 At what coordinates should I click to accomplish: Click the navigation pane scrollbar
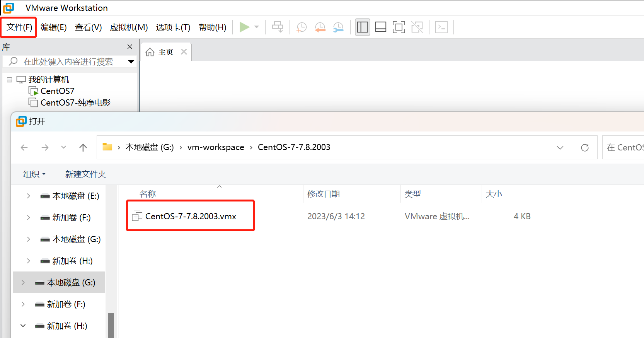111,325
